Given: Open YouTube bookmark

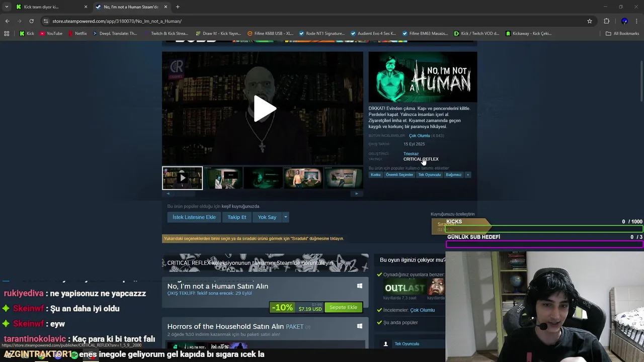Looking at the screenshot, I should [x=51, y=34].
